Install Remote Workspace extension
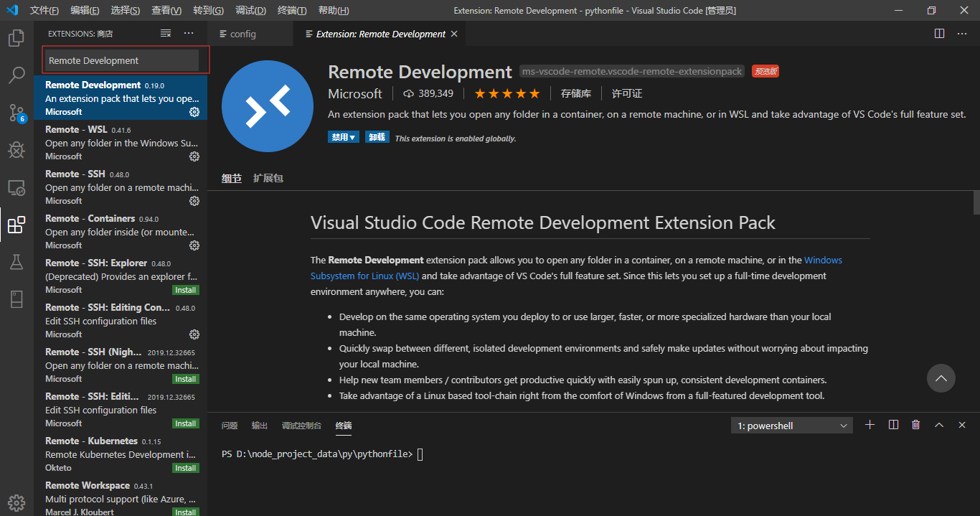This screenshot has height=516, width=980. [186, 512]
